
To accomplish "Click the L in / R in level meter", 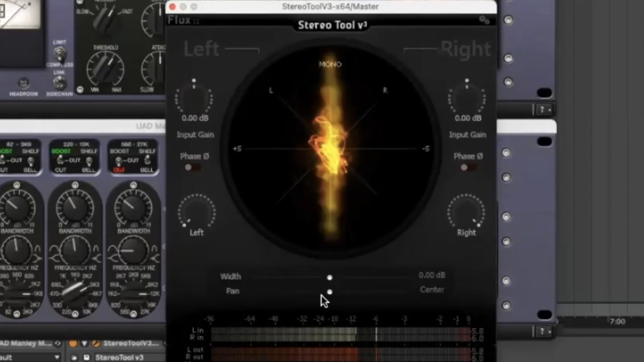I will (x=340, y=334).
